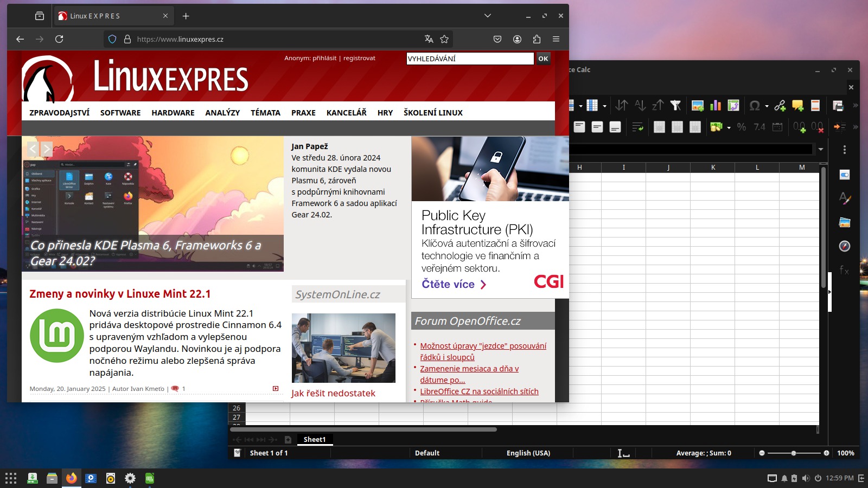Open the Navigator compass icon in Calc sidebar
The width and height of the screenshot is (868, 488).
click(x=845, y=246)
